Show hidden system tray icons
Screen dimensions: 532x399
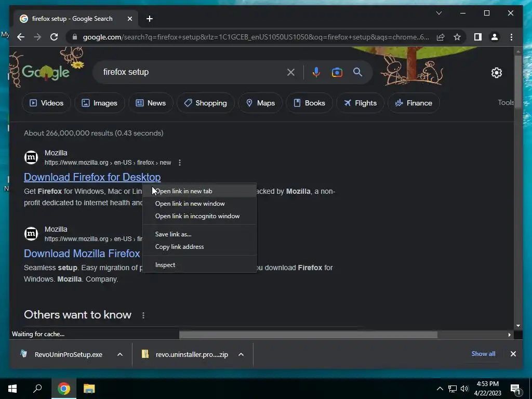[440, 389]
